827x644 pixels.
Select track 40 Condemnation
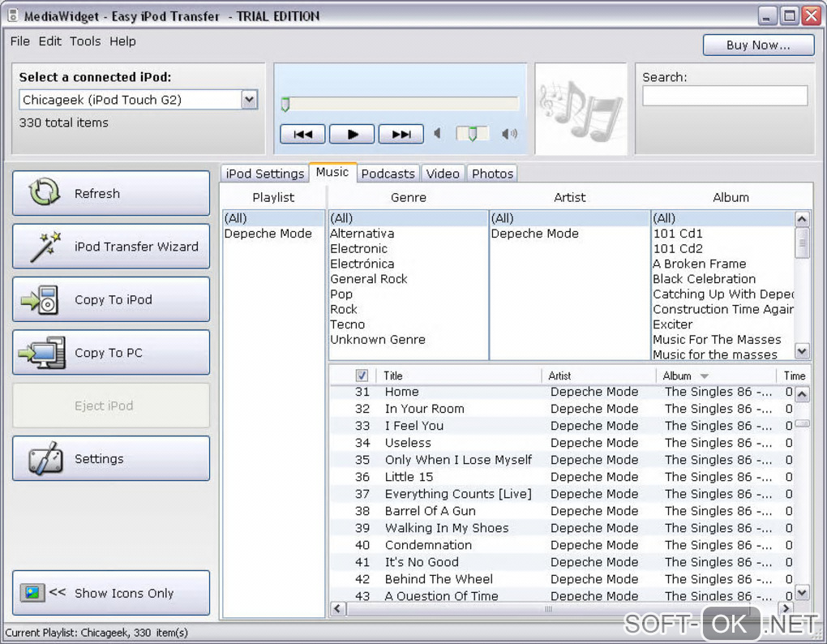point(562,545)
